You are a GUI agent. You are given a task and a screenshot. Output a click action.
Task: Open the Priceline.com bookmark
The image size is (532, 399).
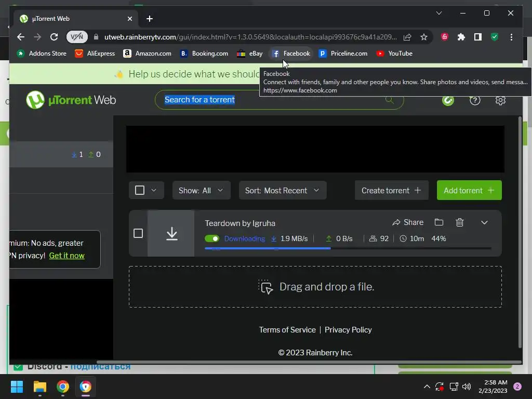[x=343, y=54]
